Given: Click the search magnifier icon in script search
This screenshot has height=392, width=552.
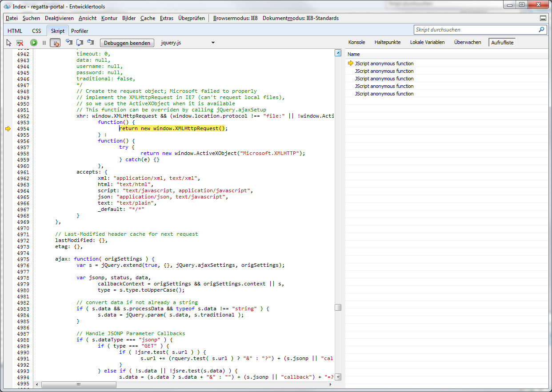Looking at the screenshot, I should point(541,30).
